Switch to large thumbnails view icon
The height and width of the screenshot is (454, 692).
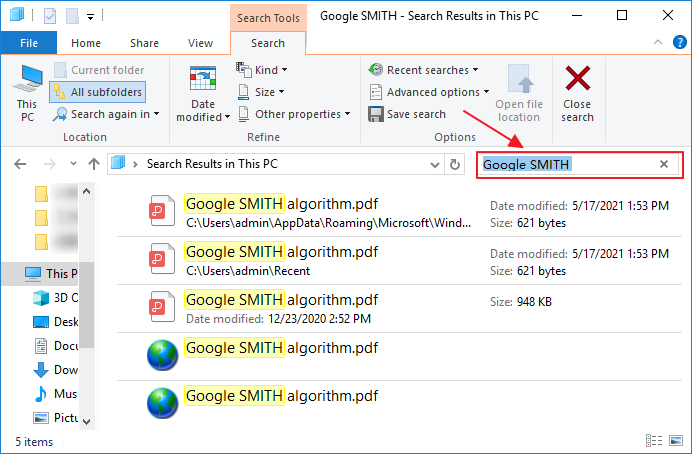(676, 441)
